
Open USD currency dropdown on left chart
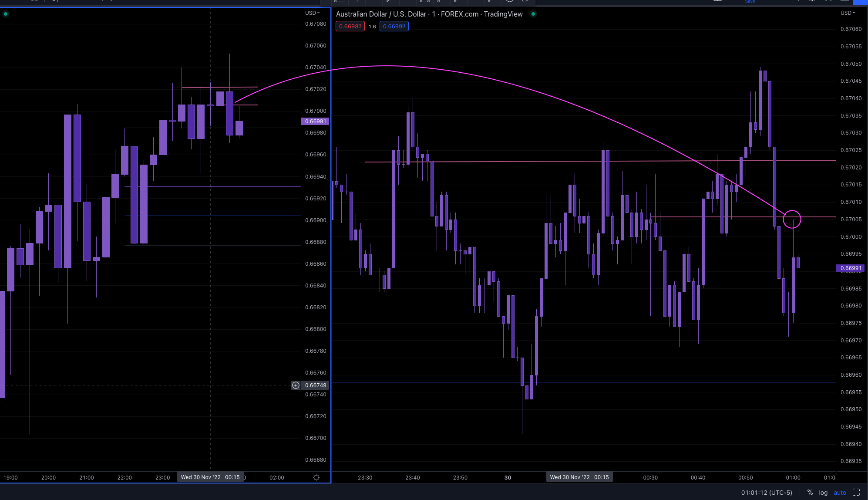pos(312,13)
